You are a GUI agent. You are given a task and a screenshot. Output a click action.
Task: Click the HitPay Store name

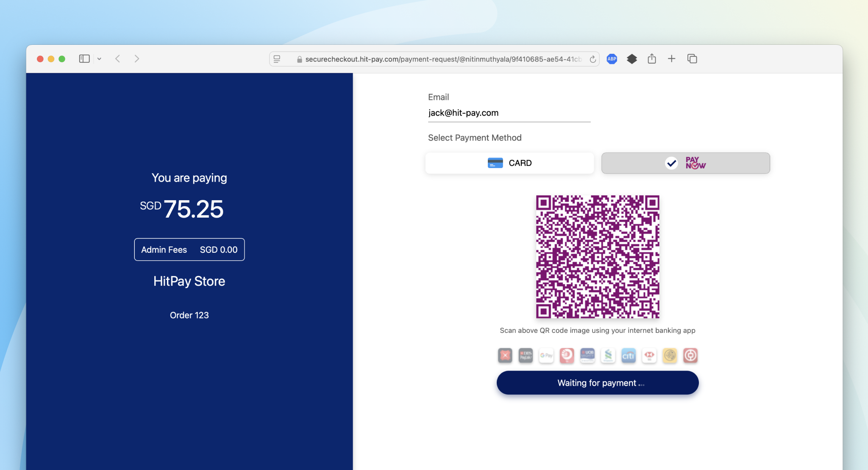189,281
